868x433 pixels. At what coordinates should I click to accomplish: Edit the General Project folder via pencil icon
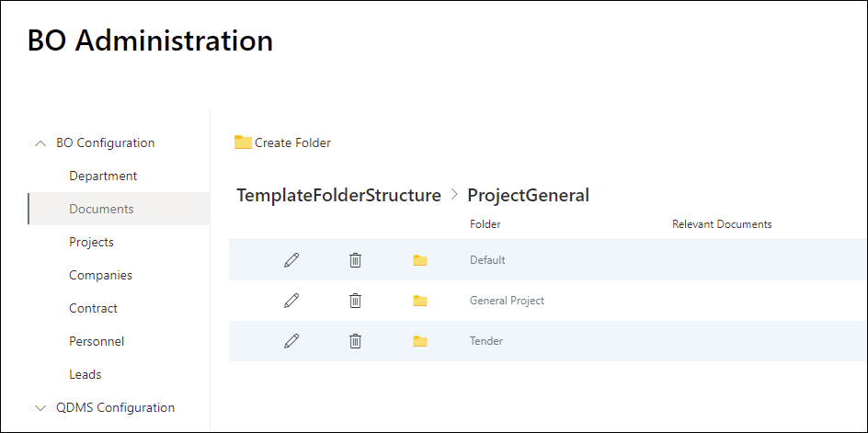click(x=291, y=301)
